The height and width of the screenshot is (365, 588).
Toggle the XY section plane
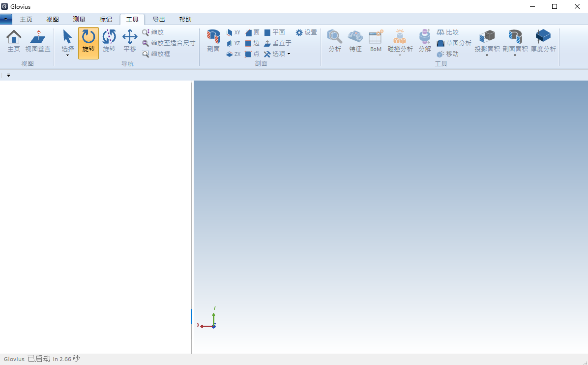click(x=233, y=32)
